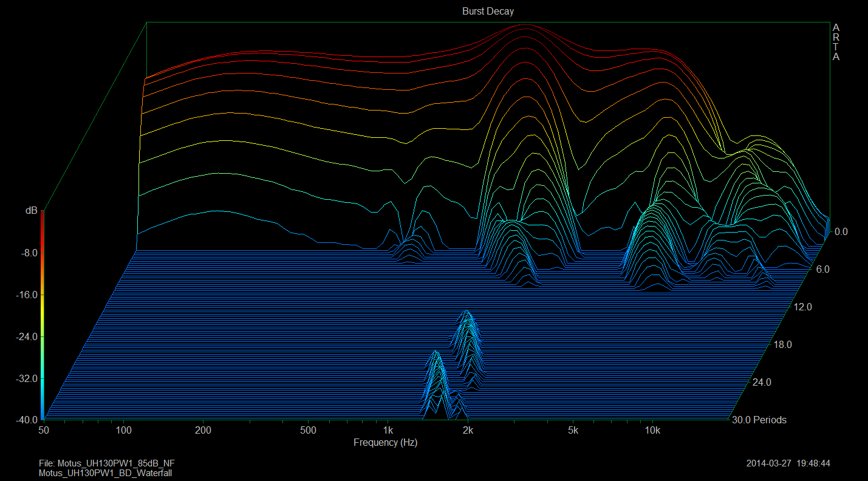The width and height of the screenshot is (868, 481).
Task: Click the 10k frequency axis label
Action: 652,431
